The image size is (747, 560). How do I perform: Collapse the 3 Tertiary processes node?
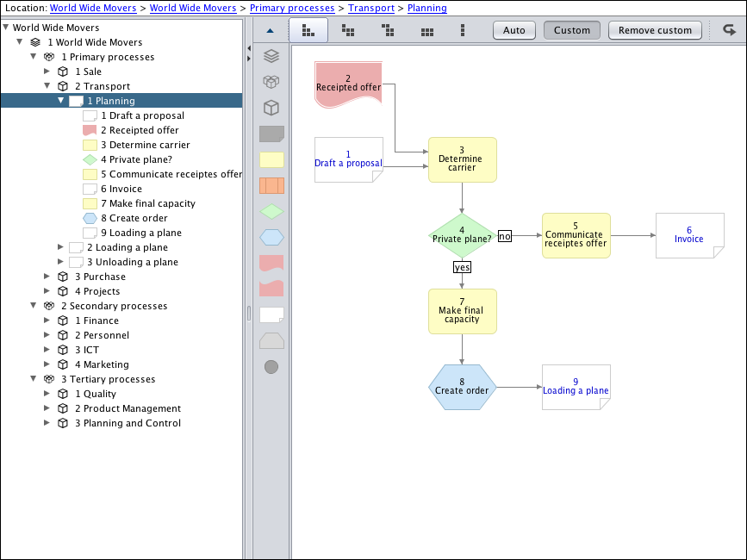(34, 378)
